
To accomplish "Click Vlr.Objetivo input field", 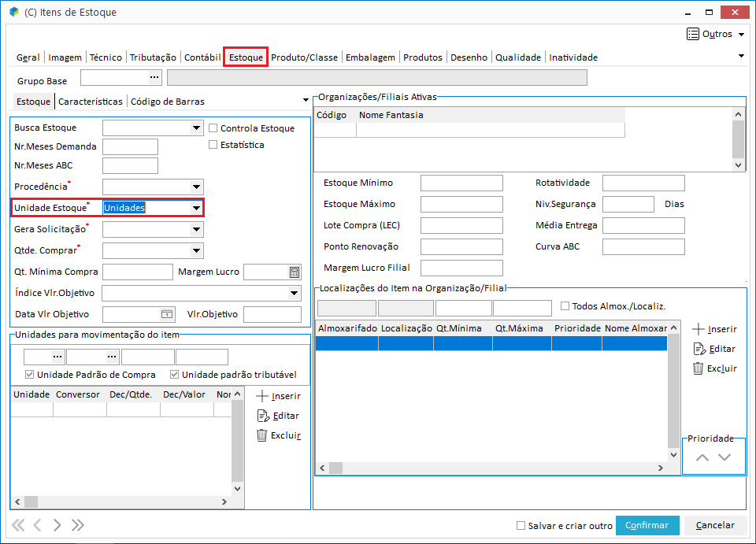I will click(x=272, y=315).
